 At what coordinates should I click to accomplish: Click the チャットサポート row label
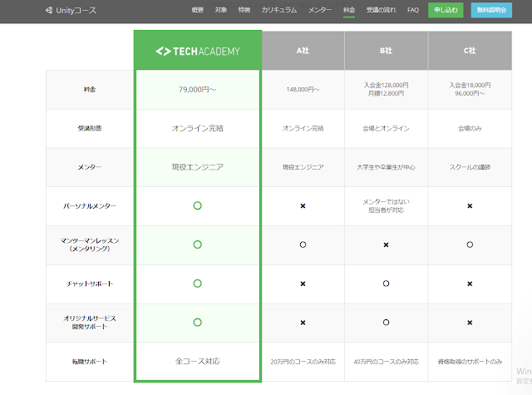90,284
